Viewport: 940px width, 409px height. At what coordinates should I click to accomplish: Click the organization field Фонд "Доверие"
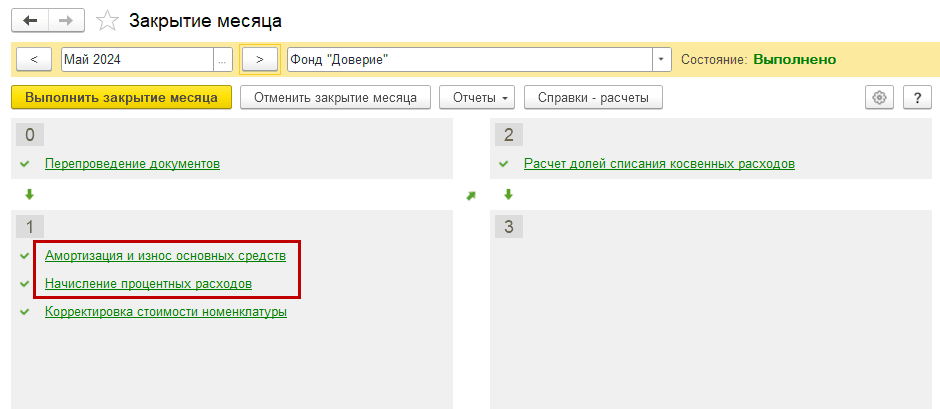[470, 59]
